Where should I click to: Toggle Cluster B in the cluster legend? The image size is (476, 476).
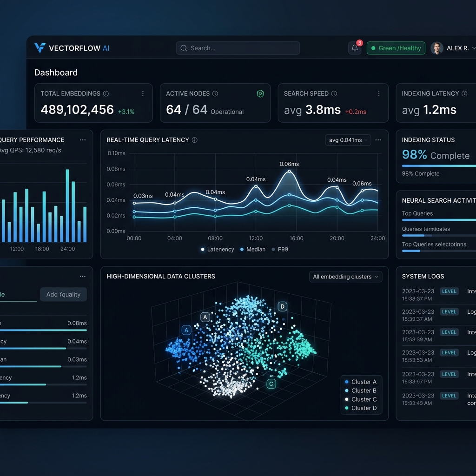(361, 390)
